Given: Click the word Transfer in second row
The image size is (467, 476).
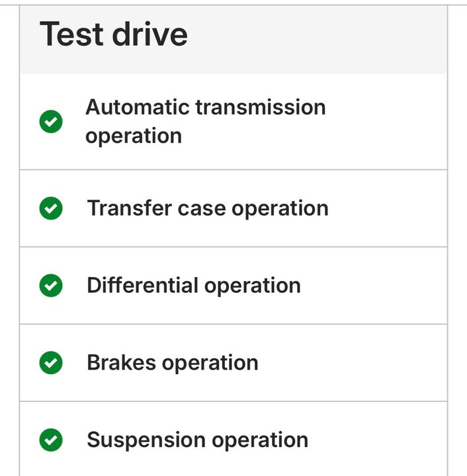Looking at the screenshot, I should [130, 208].
